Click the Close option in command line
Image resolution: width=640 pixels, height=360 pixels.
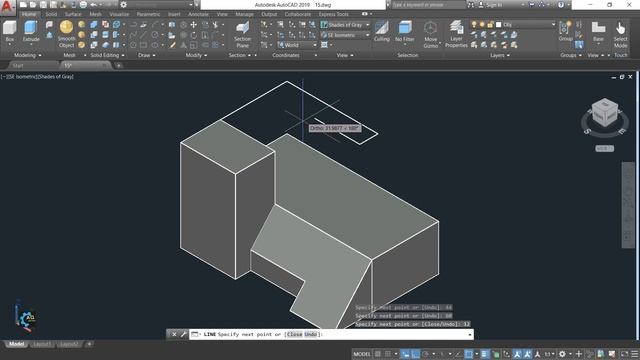[x=295, y=334]
